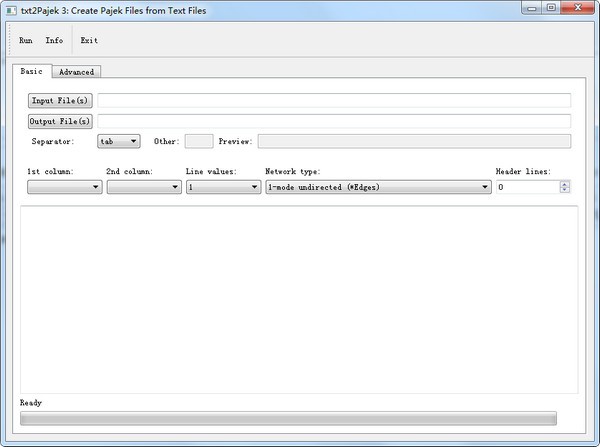Focus the input file path field
This screenshot has width=600, height=447.
click(x=334, y=101)
